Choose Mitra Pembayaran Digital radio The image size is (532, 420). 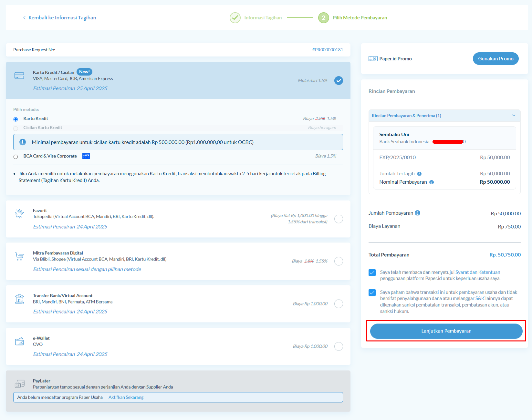[x=339, y=261]
